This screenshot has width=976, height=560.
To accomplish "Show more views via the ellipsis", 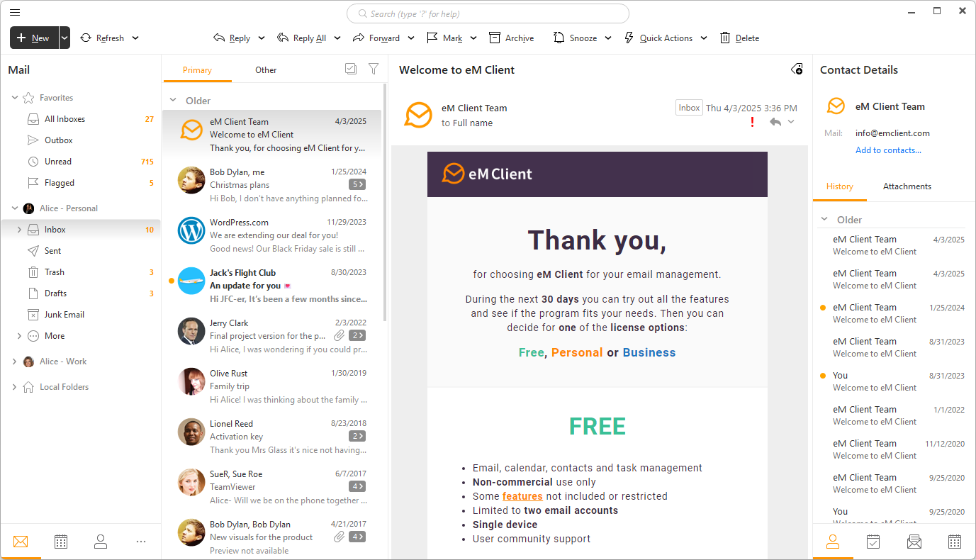I will click(141, 542).
